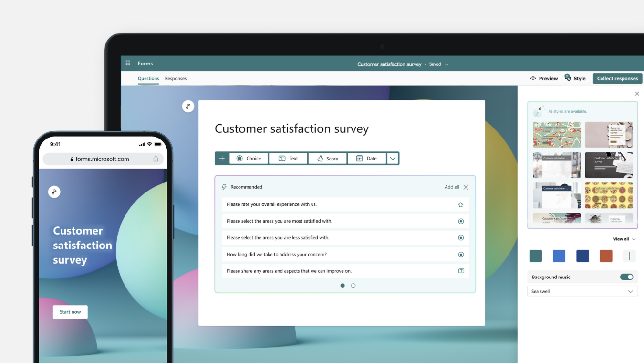
Task: Click the Recommended lightning icon
Action: point(224,187)
